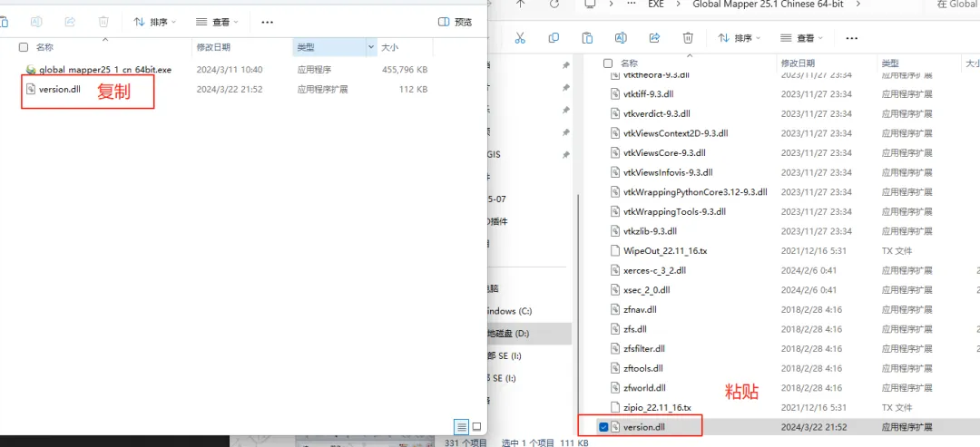Click the search box in Global Mapper window
The image size is (980, 447).
[957, 4]
